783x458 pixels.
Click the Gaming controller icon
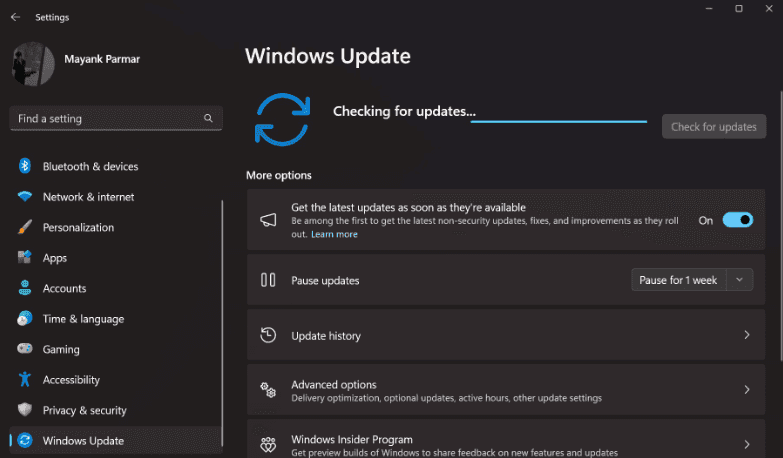tap(24, 348)
